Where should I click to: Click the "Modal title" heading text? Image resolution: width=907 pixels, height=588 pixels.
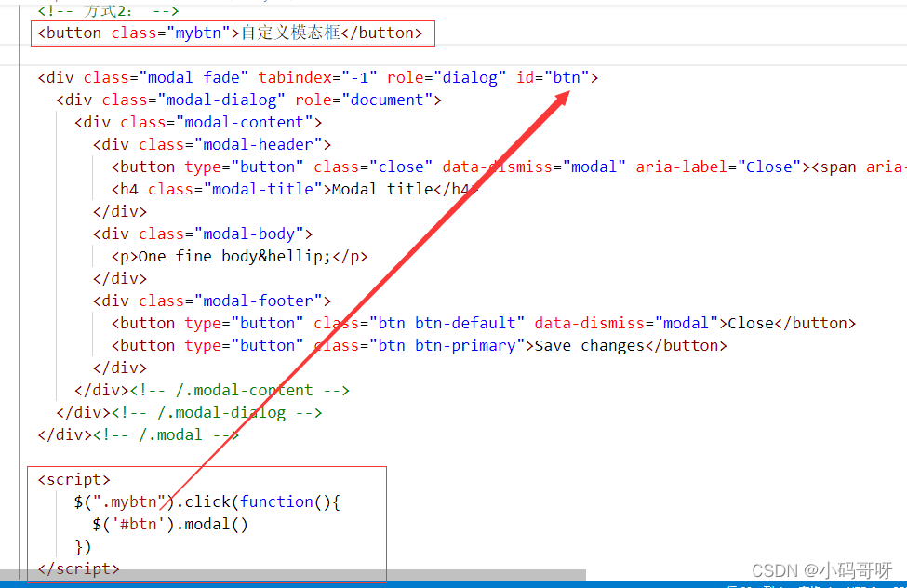tap(382, 189)
